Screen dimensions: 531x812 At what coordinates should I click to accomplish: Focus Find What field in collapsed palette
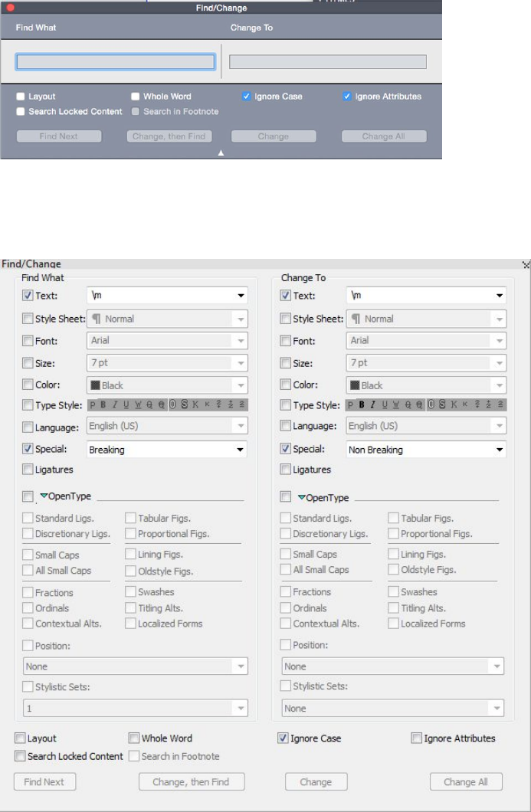(x=116, y=61)
